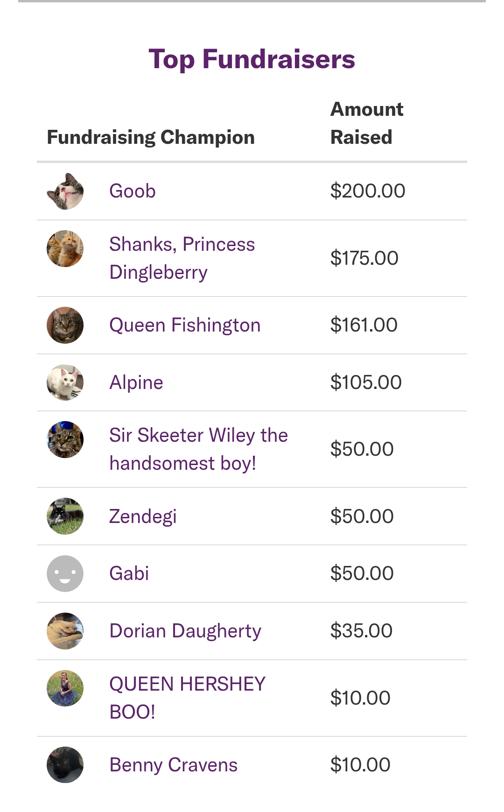Image resolution: width=504 pixels, height=812 pixels.
Task: Click Queen Fishington's tabby cat avatar
Action: tap(65, 325)
